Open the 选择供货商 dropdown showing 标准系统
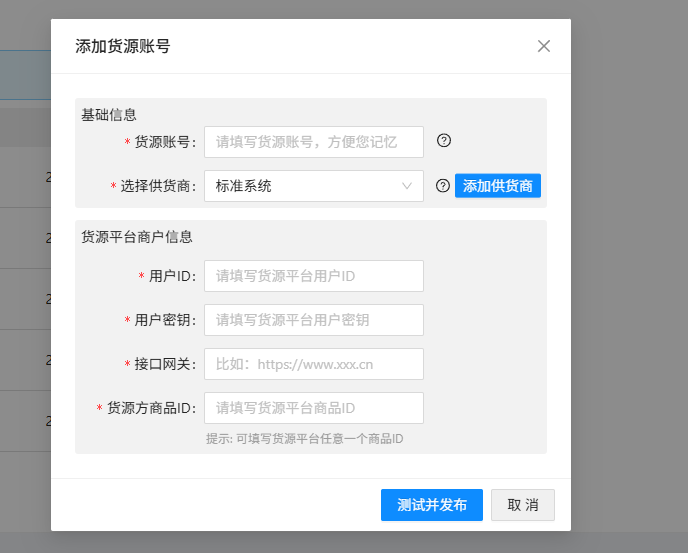Viewport: 688px width, 553px height. click(x=314, y=186)
